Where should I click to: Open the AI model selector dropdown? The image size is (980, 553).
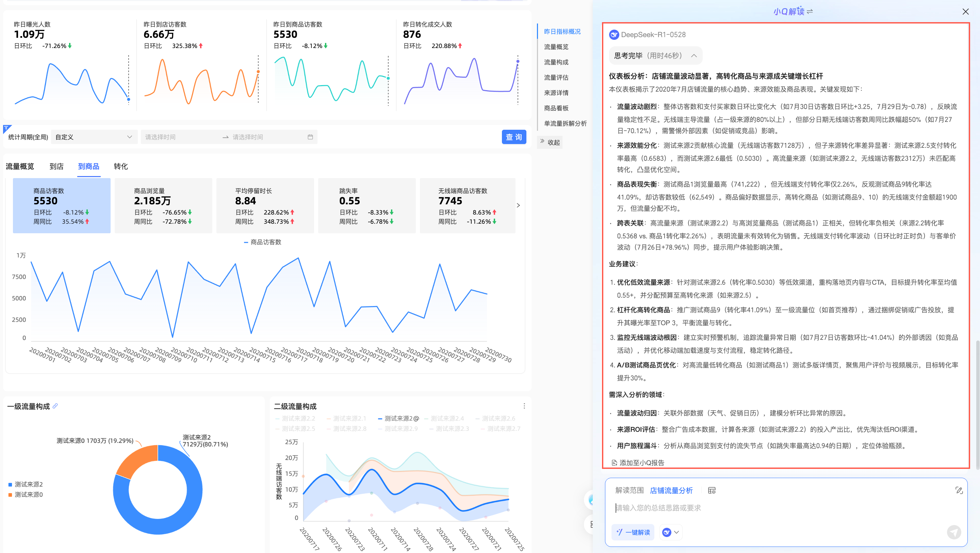(671, 532)
